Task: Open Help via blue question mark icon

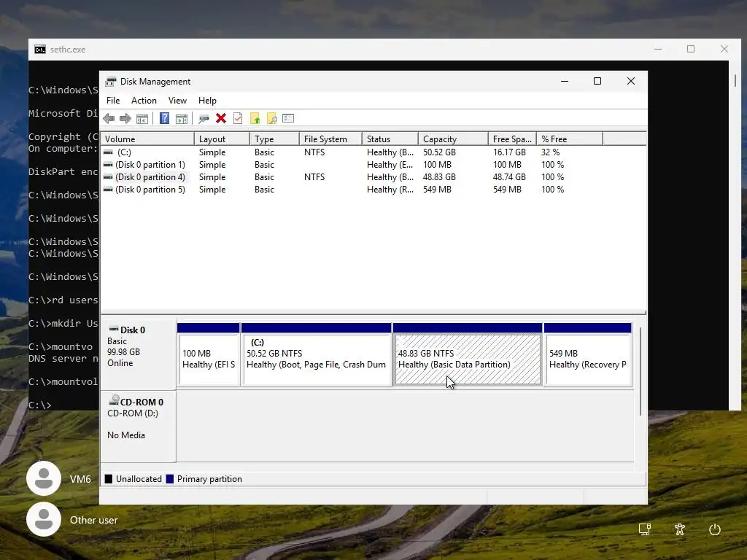Action: [x=164, y=118]
